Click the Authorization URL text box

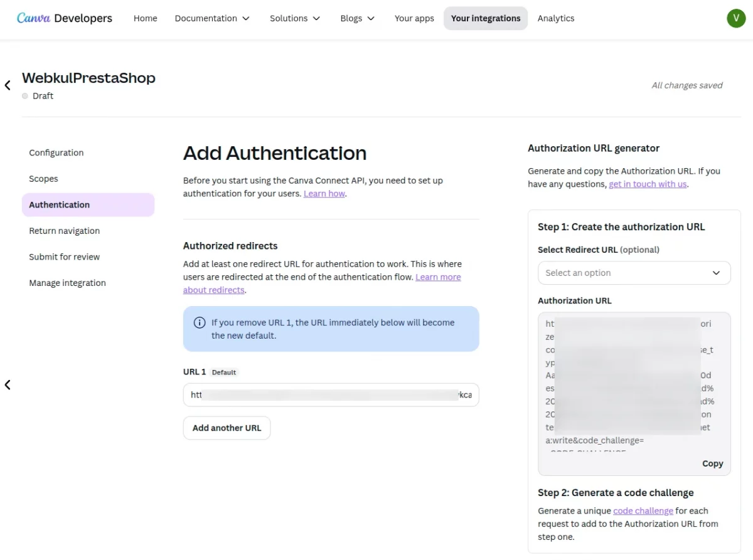point(634,393)
